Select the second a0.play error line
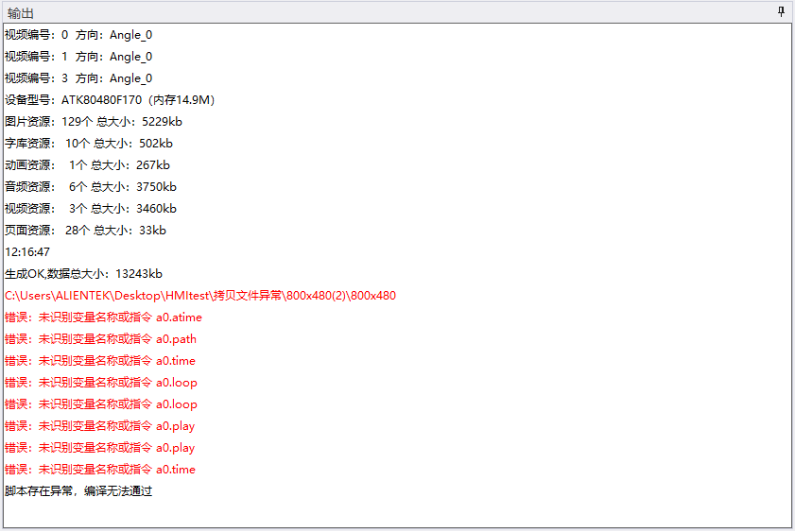The width and height of the screenshot is (795, 532). point(100,448)
